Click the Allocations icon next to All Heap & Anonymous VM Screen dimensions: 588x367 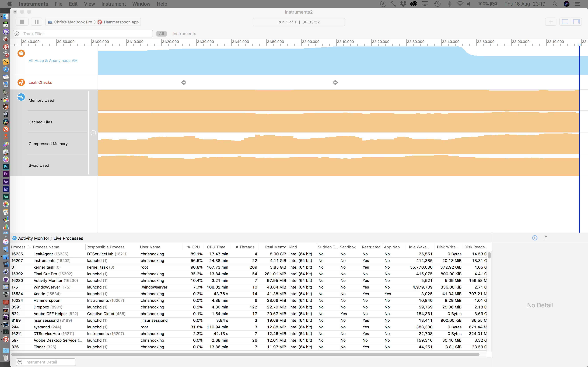(21, 53)
